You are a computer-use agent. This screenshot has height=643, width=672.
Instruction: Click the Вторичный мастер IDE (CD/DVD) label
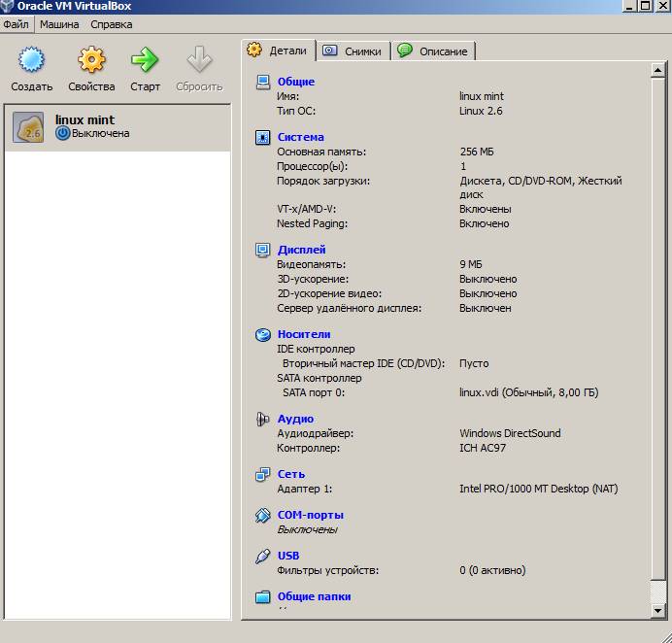click(x=363, y=363)
